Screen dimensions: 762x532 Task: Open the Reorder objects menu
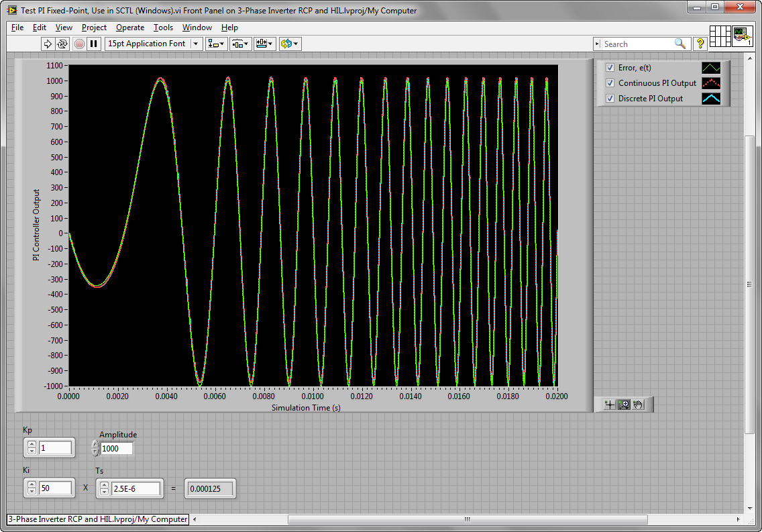click(x=290, y=44)
